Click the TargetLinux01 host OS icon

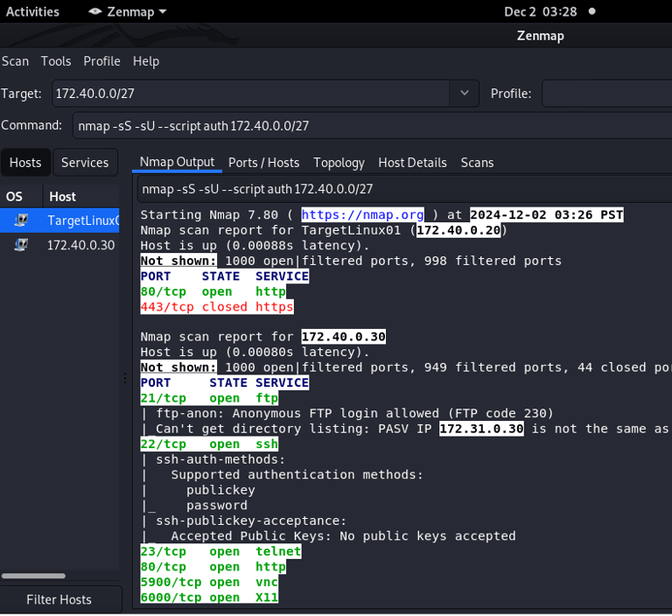point(21,220)
